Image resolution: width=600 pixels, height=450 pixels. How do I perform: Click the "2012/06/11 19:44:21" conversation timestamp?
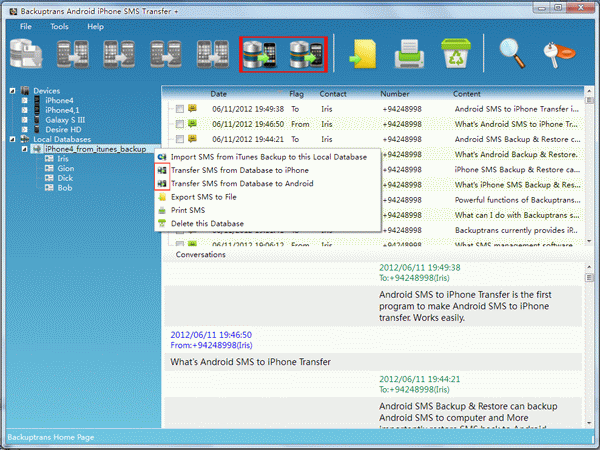(419, 379)
